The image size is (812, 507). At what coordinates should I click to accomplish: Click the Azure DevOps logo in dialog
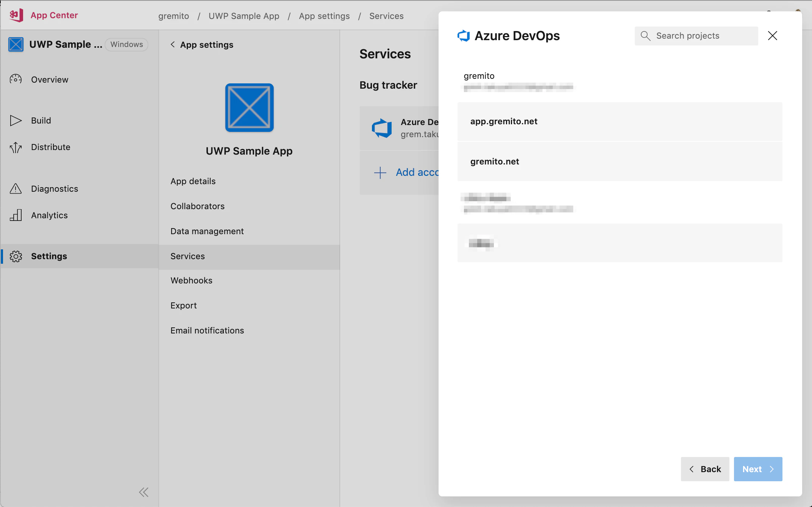464,36
